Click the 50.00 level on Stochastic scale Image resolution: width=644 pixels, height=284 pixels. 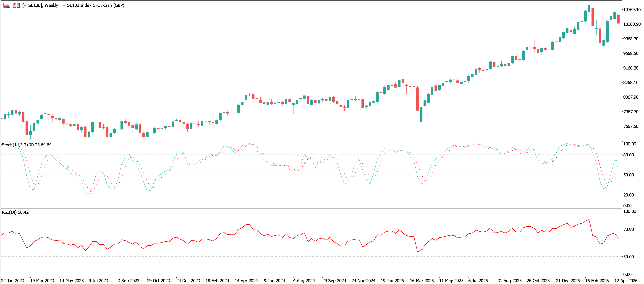point(628,175)
